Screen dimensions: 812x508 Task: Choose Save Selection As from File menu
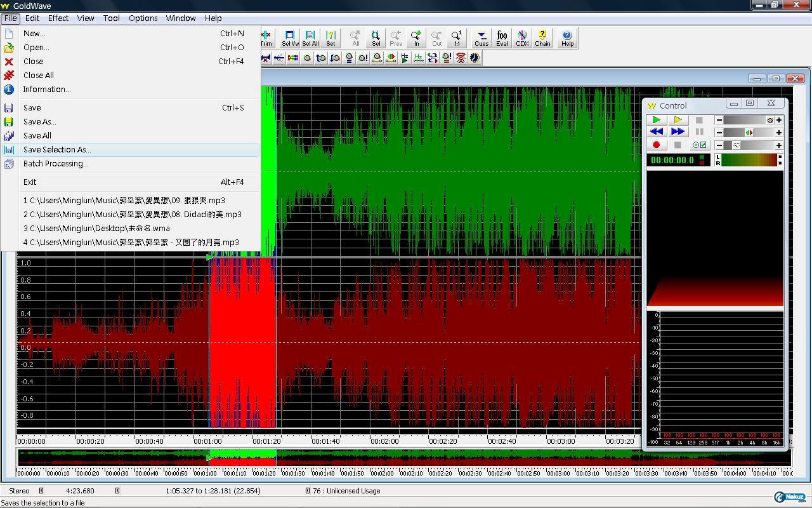[57, 150]
